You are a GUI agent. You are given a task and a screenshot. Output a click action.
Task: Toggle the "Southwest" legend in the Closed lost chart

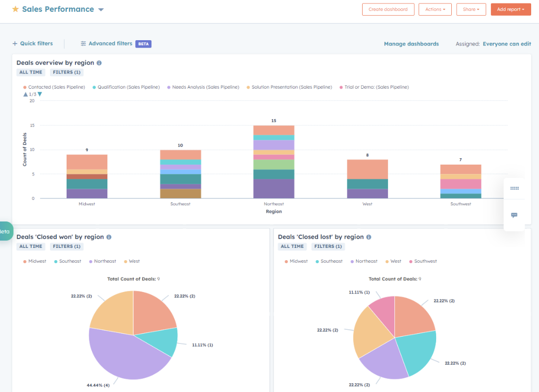(422, 261)
